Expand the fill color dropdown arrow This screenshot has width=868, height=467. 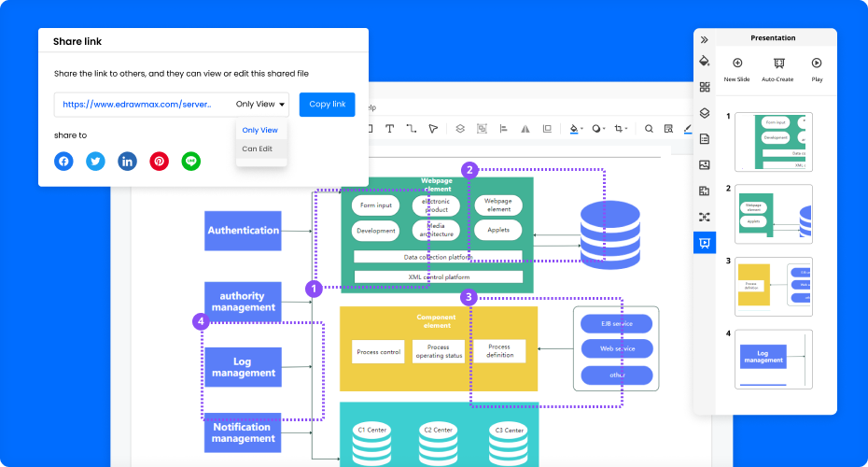(582, 129)
